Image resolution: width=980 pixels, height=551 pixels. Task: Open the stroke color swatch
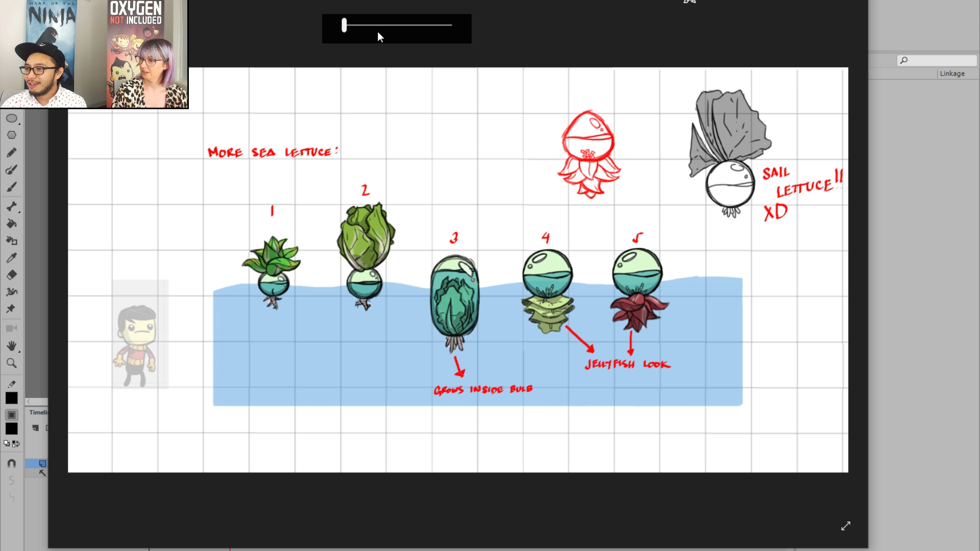click(x=11, y=398)
